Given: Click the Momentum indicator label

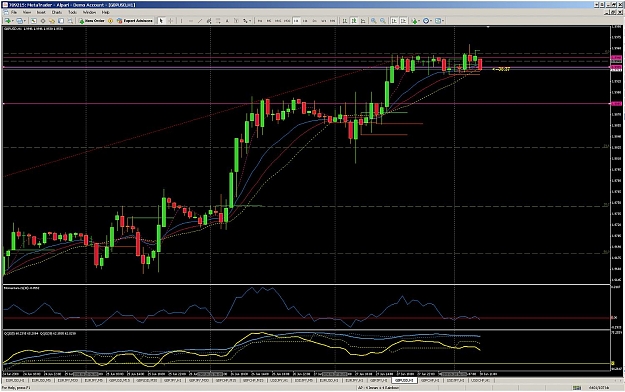Looking at the screenshot, I should coord(22,287).
